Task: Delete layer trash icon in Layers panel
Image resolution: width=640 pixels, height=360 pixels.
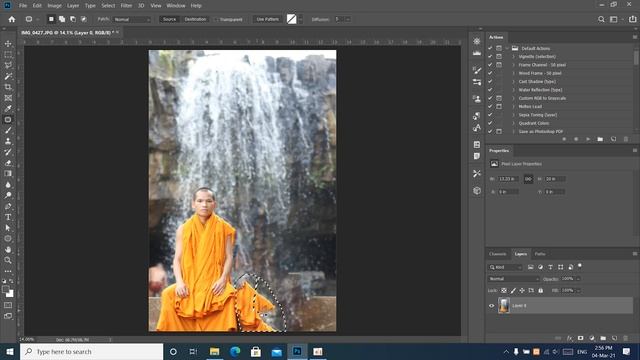Action: click(626, 338)
